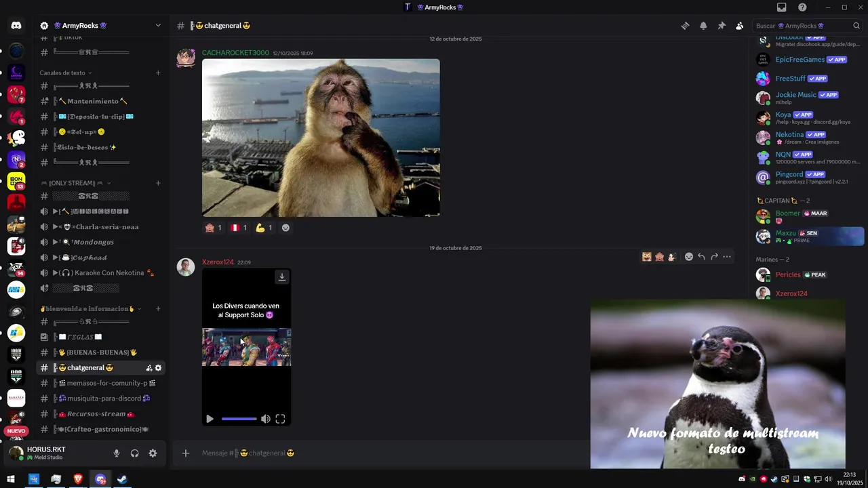Viewport: 868px width, 488px height.
Task: Reply to Xzerox124's message
Action: (701, 257)
